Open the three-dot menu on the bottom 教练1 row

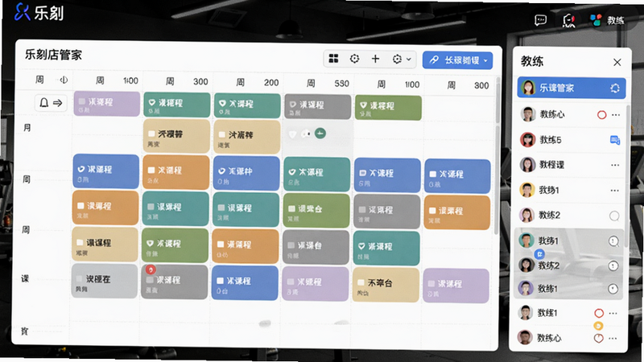coord(613,313)
